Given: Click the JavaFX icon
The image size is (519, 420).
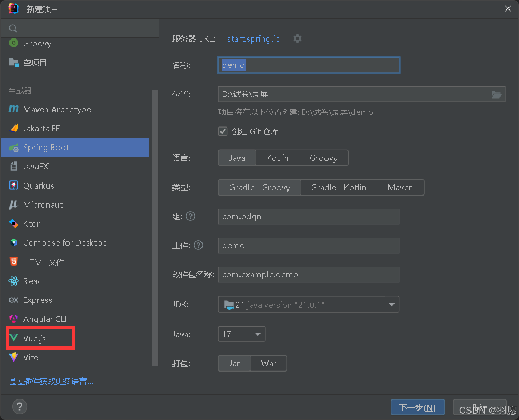Looking at the screenshot, I should click(14, 166).
